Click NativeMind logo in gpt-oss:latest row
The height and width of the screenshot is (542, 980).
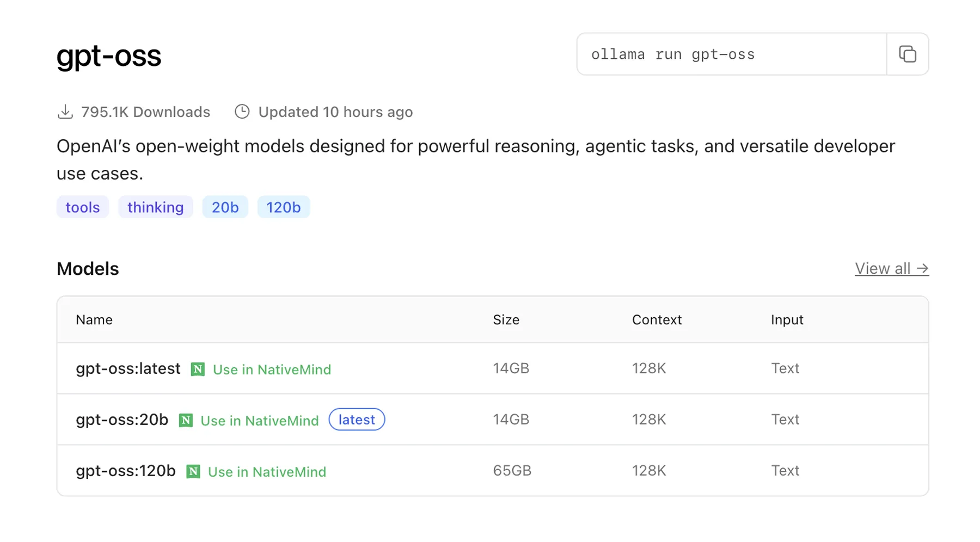(x=198, y=369)
